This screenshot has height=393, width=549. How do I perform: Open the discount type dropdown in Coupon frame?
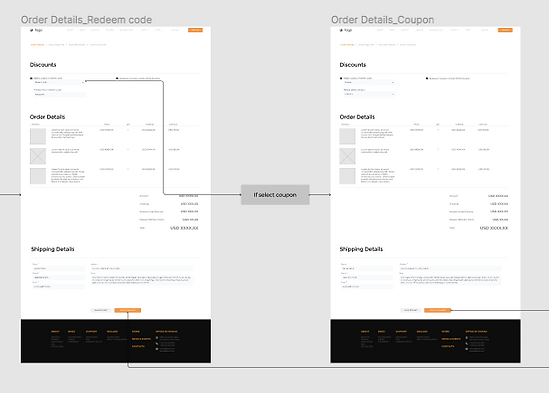pyautogui.click(x=369, y=82)
